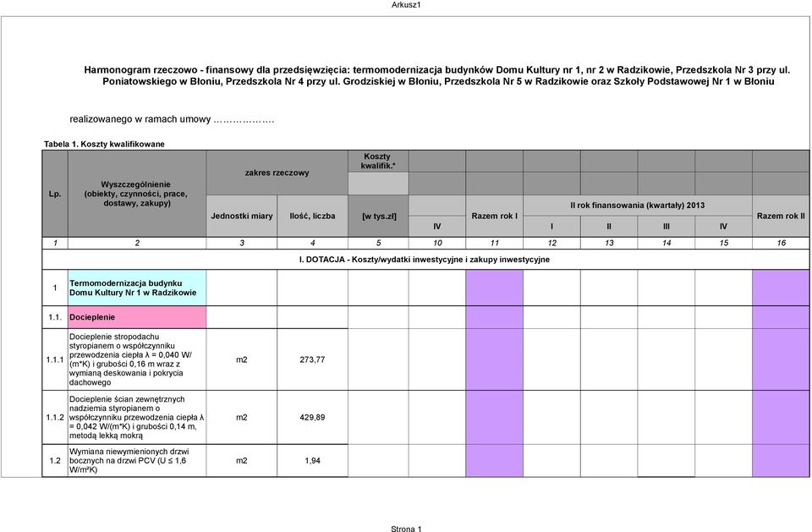The height and width of the screenshot is (532, 812).
Task: Click the 'Wymiana niewymienionych drzwi bocznych' cell
Action: point(137,460)
